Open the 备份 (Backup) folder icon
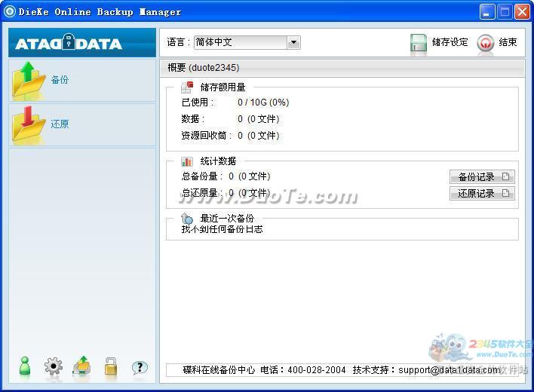This screenshot has width=534, height=392. [29, 80]
